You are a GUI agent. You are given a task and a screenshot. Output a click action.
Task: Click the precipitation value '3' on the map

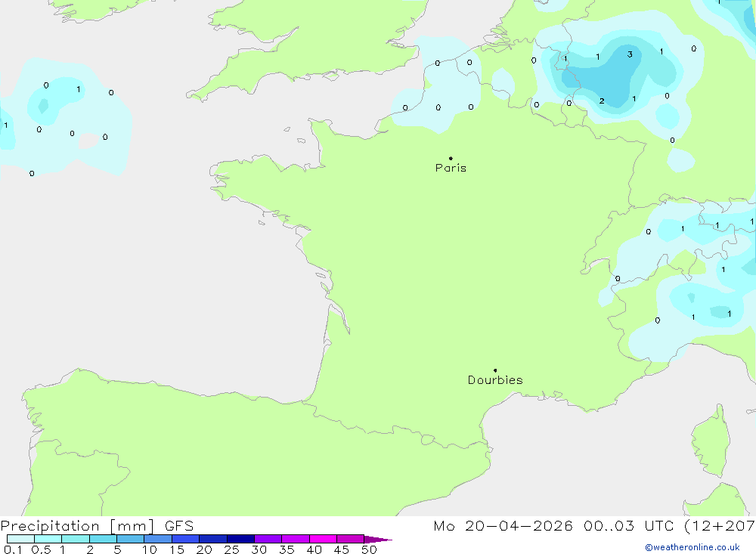coord(630,54)
